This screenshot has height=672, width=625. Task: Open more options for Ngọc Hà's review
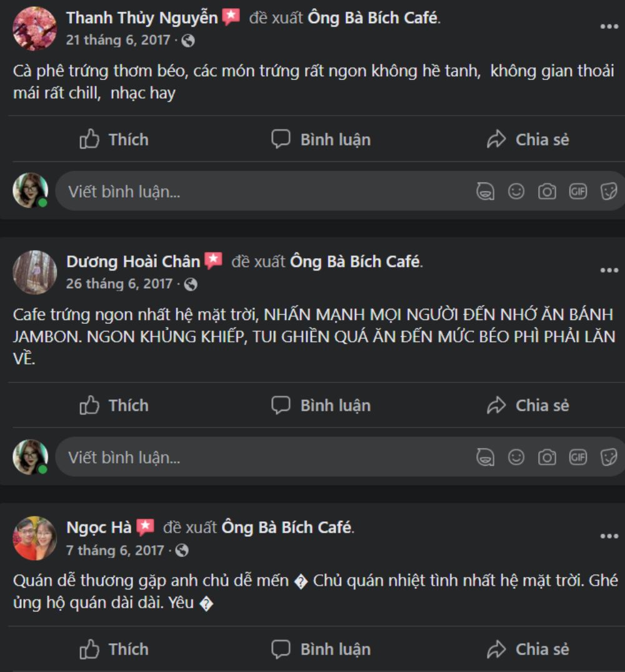pos(609,536)
